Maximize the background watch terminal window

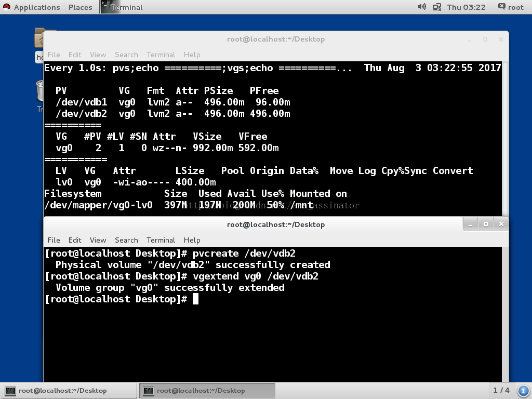[485, 39]
